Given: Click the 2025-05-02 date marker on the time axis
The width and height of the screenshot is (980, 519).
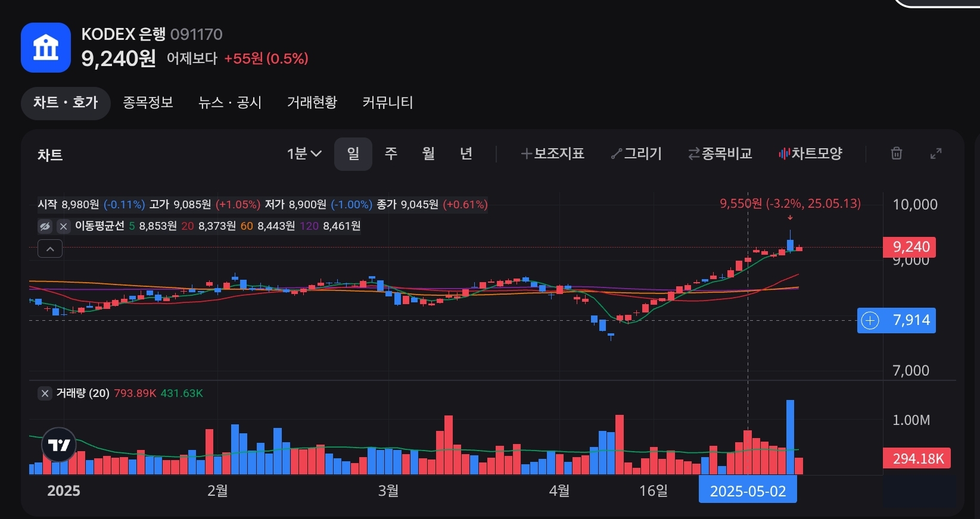Looking at the screenshot, I should (x=748, y=491).
